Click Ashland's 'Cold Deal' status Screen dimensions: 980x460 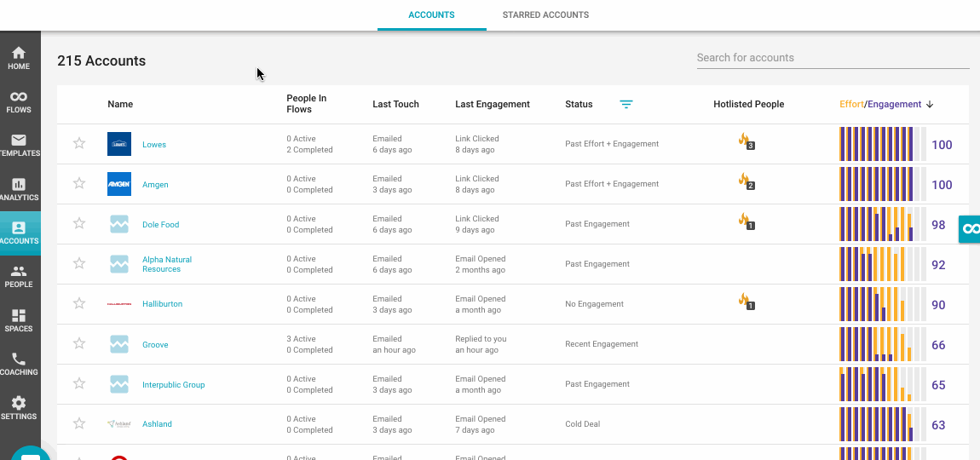point(583,423)
